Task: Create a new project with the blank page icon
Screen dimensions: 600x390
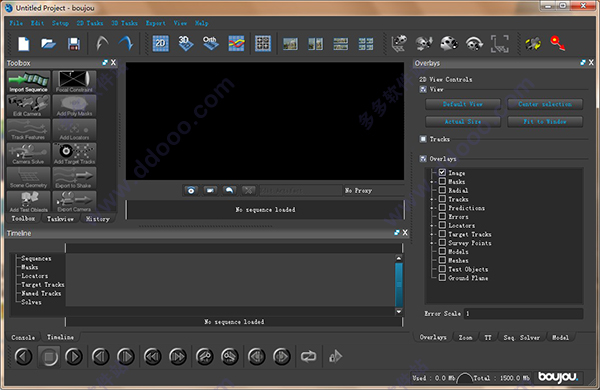Action: click(24, 44)
